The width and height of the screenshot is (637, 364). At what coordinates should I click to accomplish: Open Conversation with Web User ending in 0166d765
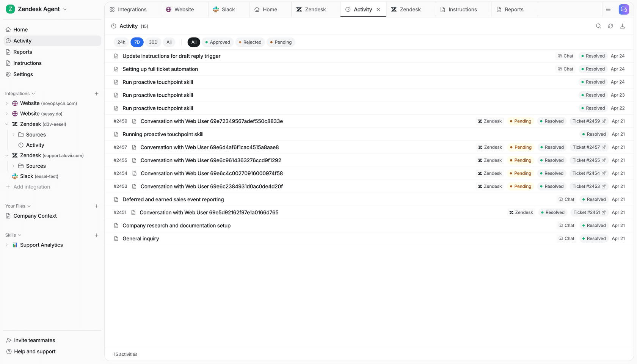point(209,212)
